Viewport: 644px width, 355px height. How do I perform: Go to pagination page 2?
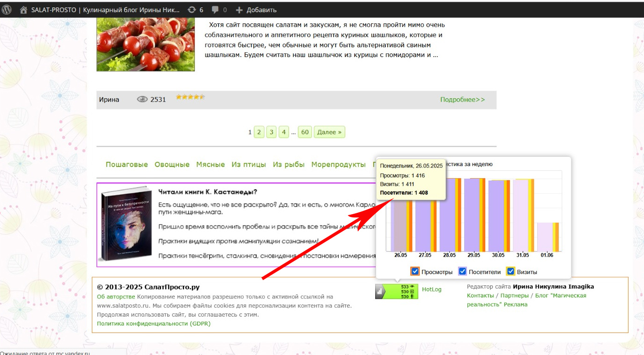point(259,132)
